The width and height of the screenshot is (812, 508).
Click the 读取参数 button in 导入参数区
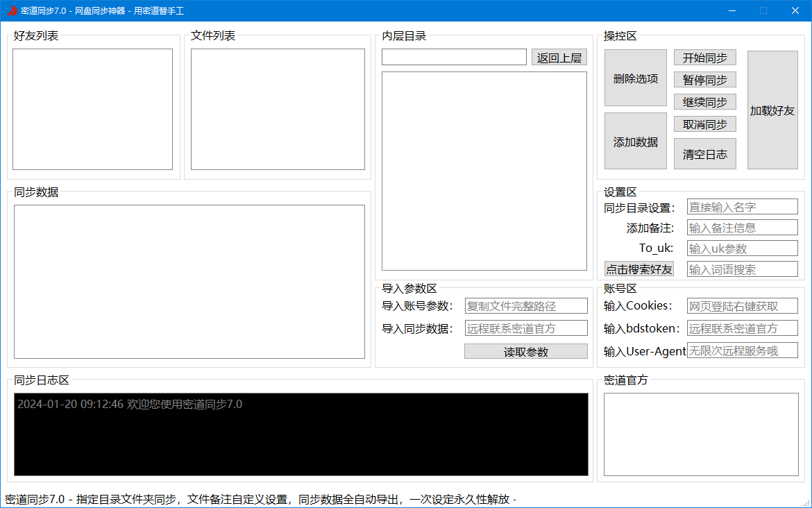(x=525, y=351)
